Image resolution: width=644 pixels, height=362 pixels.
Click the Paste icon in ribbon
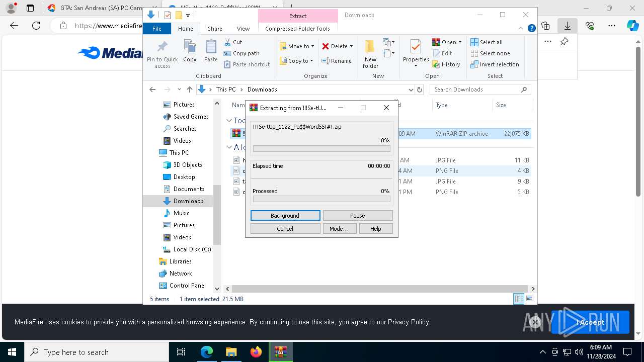pyautogui.click(x=211, y=47)
